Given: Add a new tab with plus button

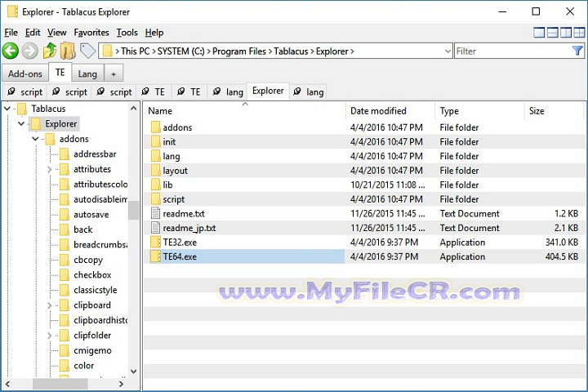Looking at the screenshot, I should click(114, 73).
